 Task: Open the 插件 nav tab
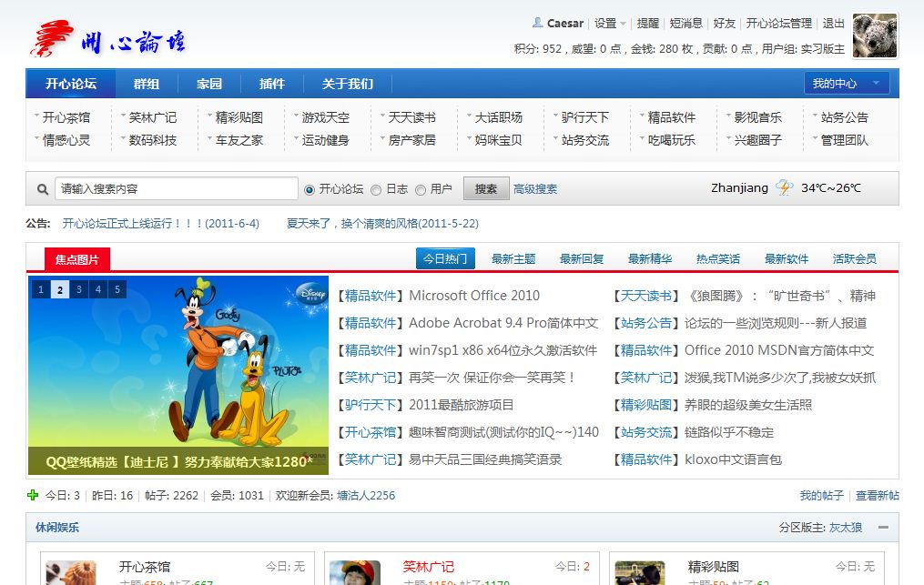click(271, 84)
